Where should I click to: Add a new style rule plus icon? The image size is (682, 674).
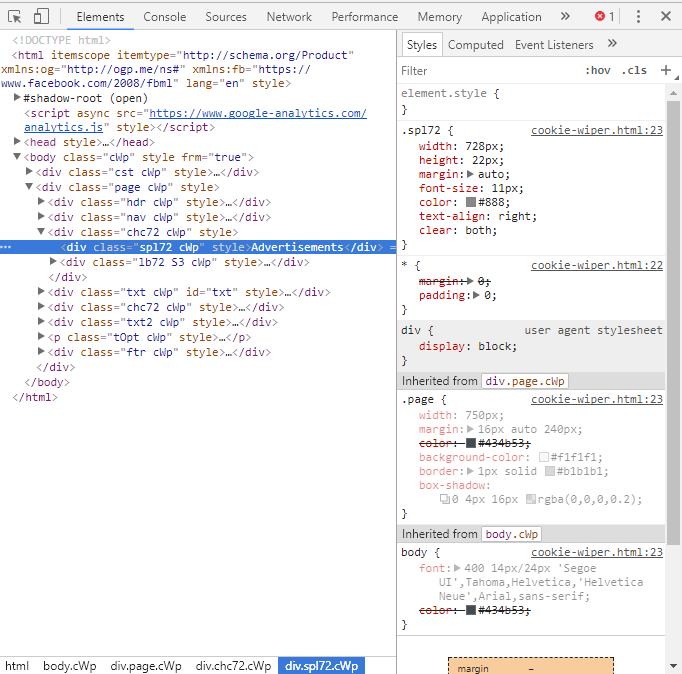pyautogui.click(x=665, y=70)
